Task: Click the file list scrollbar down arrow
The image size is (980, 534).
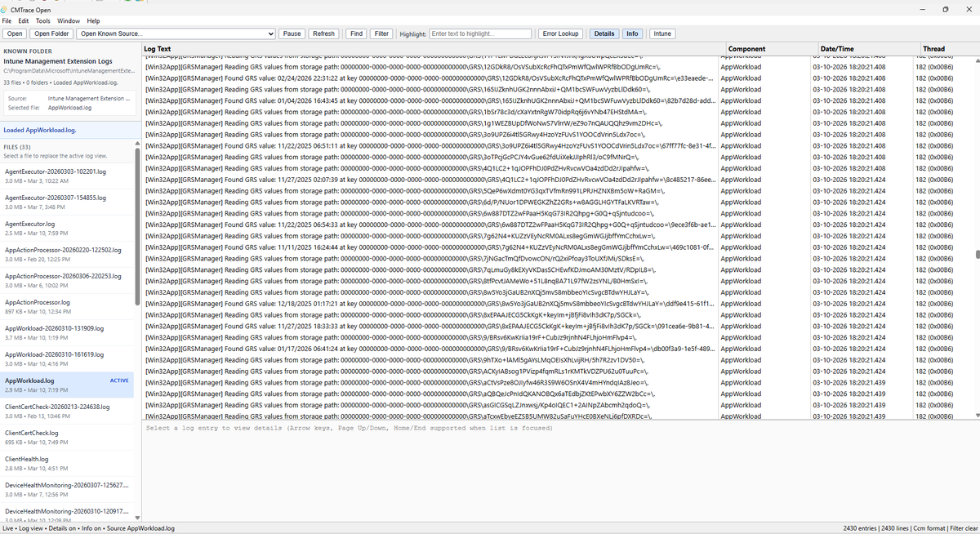Action: point(137,518)
